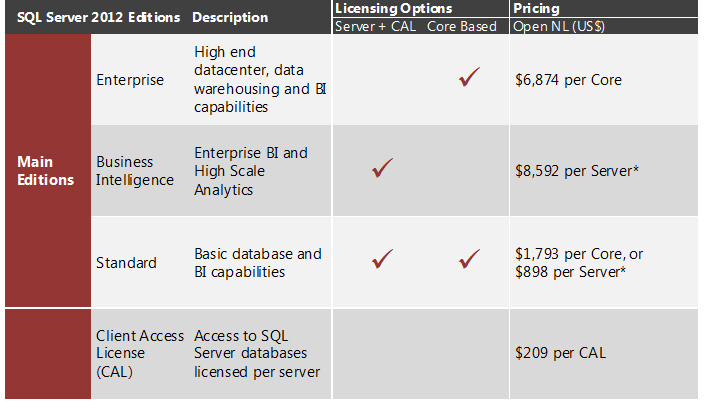Click the Business Intelligence Server + CAL checkmark
This screenshot has height=417, width=715.
click(x=382, y=169)
